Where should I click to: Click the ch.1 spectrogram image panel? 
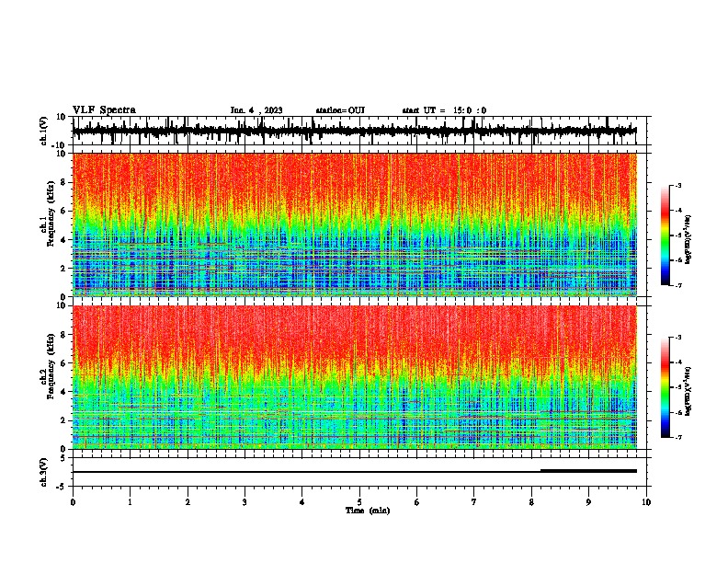(x=355, y=224)
